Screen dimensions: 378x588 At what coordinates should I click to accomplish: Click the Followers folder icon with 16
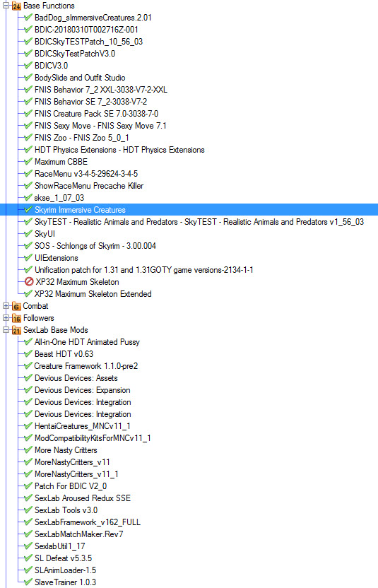(x=16, y=318)
